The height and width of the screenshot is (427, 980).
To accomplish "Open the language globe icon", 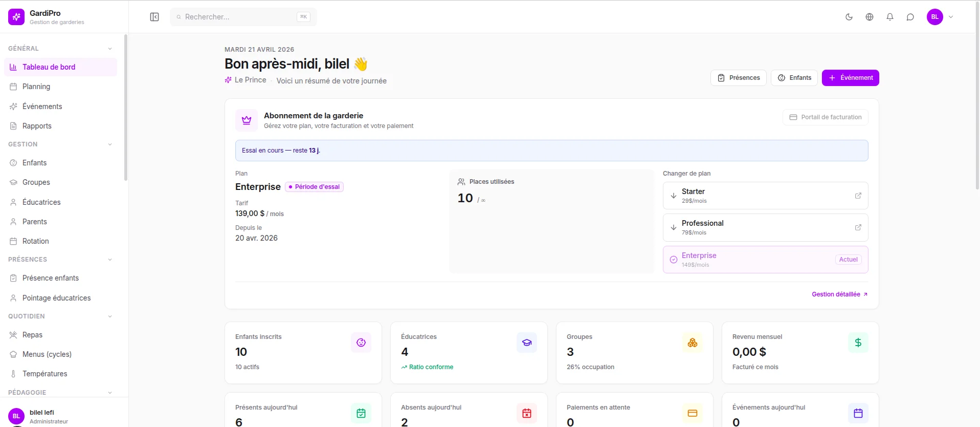I will coord(870,17).
